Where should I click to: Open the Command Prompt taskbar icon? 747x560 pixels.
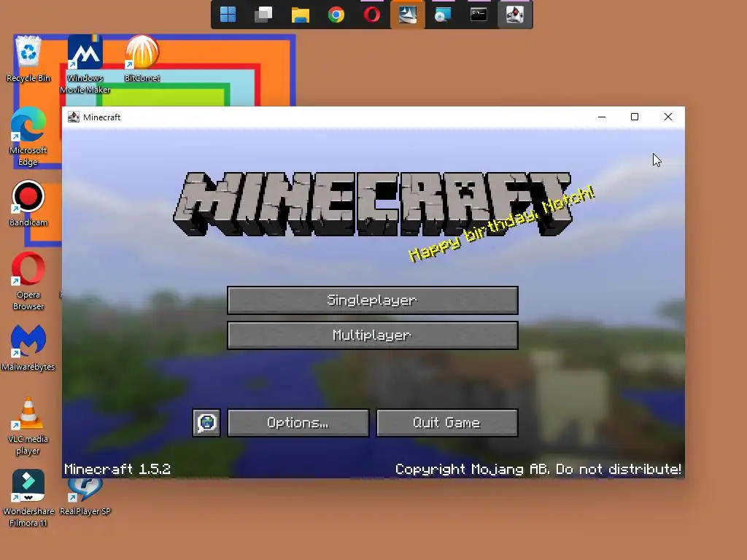(x=479, y=15)
